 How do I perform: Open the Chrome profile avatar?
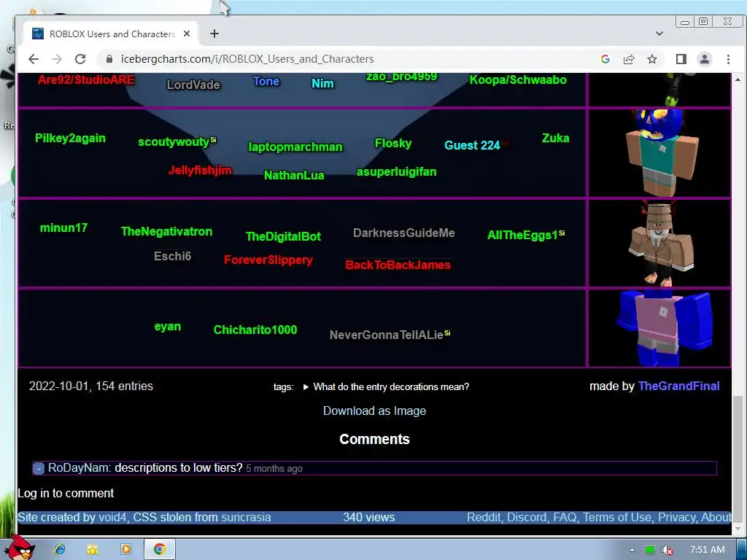coord(705,59)
